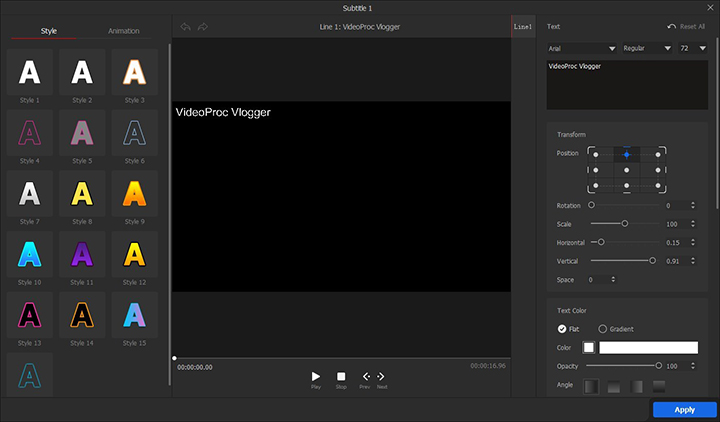Screen dimensions: 720x422
Task: Click the redo arrow icon
Action: pos(202,27)
